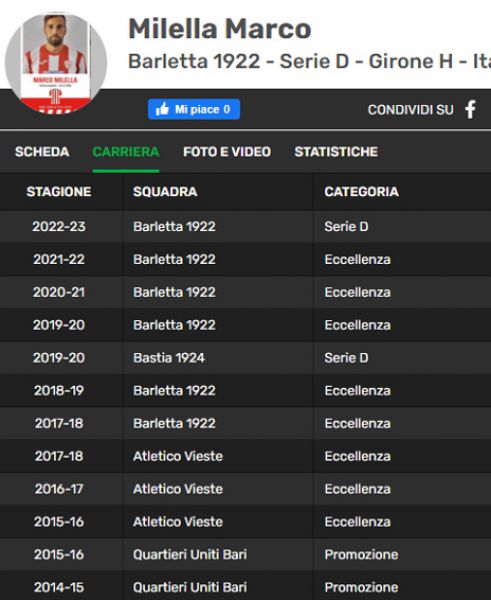This screenshot has width=491, height=600.
Task: Open Marco Milella's profile photo
Action: tap(56, 63)
